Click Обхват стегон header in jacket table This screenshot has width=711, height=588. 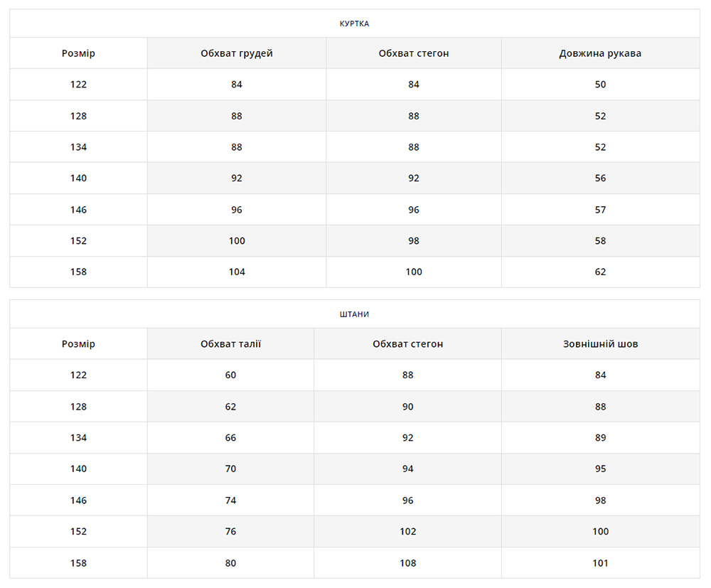pos(413,53)
